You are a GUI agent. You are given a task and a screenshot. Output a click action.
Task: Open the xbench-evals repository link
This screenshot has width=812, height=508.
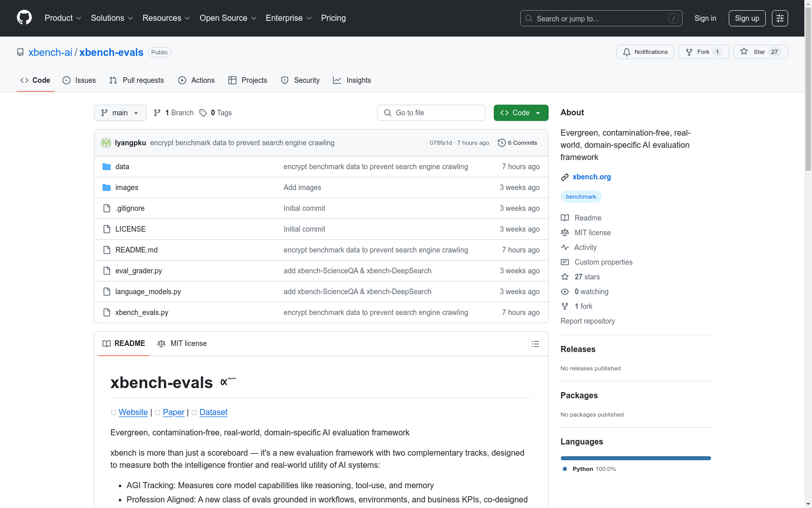point(111,52)
